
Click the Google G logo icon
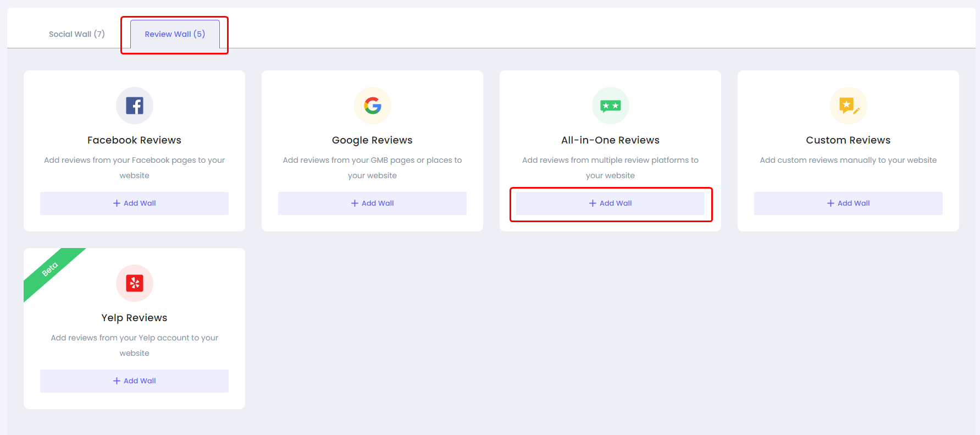tap(373, 106)
